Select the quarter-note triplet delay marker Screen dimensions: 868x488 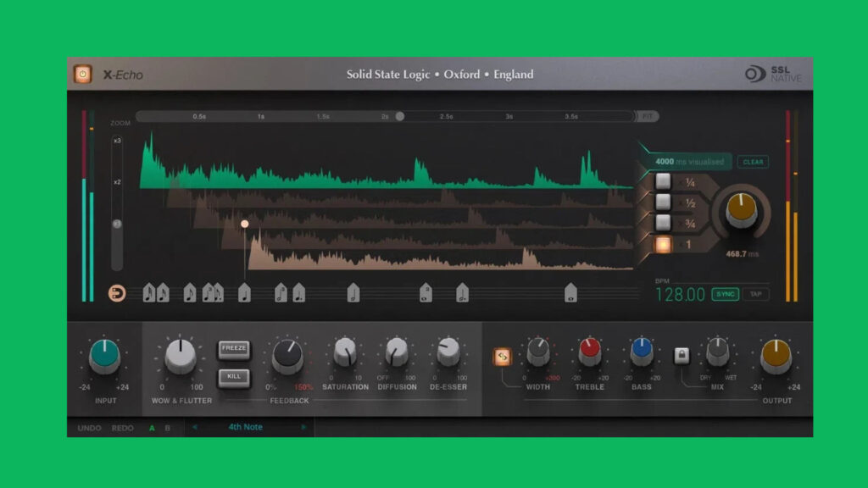point(208,292)
